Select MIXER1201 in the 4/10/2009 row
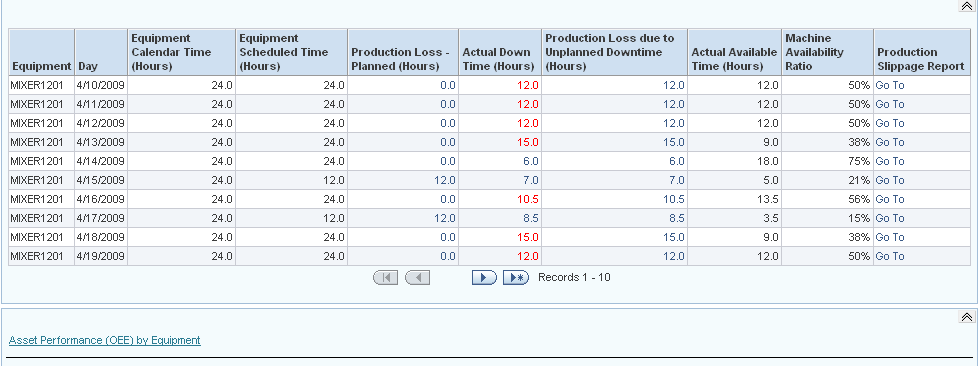Image resolution: width=979 pixels, height=368 pixels. point(41,86)
